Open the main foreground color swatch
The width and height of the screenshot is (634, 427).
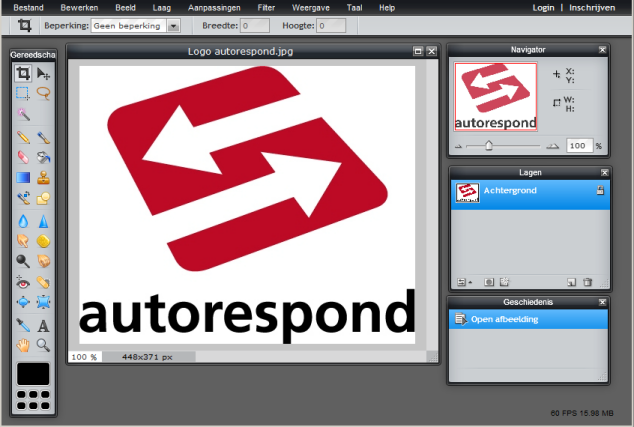click(x=33, y=374)
